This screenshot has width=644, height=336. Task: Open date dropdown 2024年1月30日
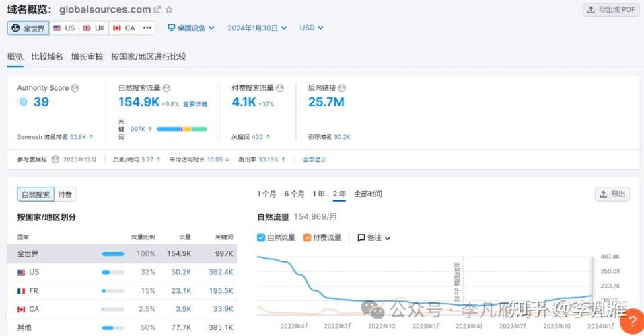[x=257, y=28]
